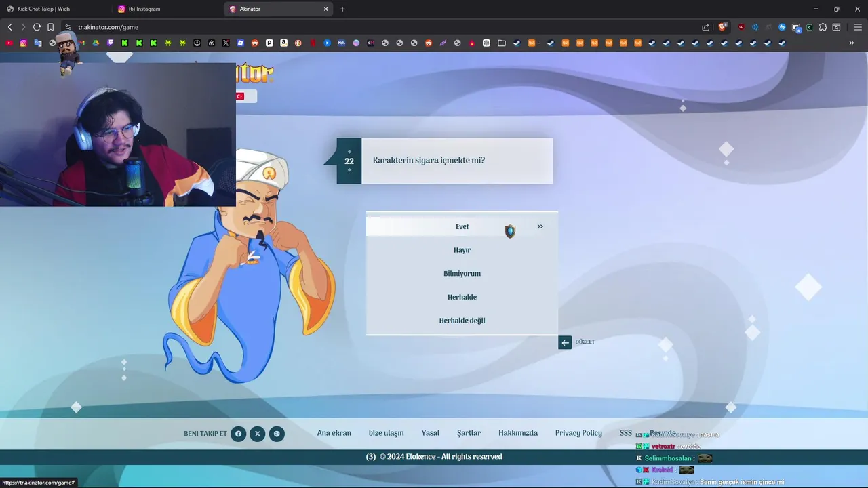Open the Amazon bookmark icon
The width and height of the screenshot is (868, 488).
click(x=283, y=43)
